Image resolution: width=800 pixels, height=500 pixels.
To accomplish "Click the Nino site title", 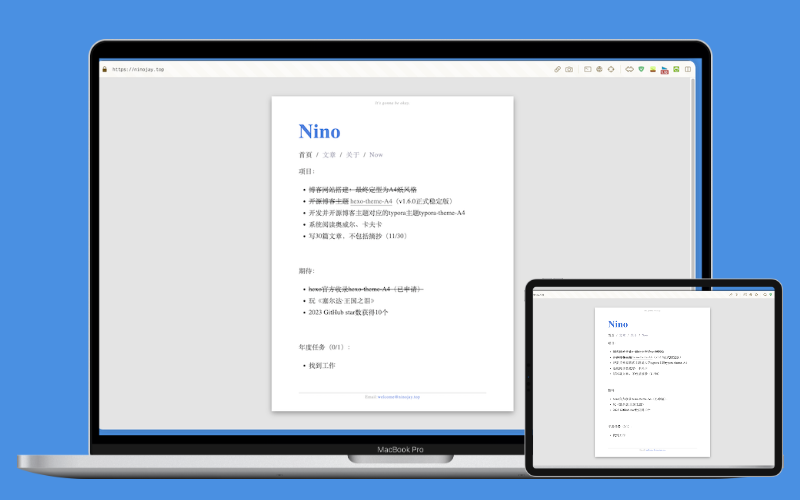I will [319, 132].
